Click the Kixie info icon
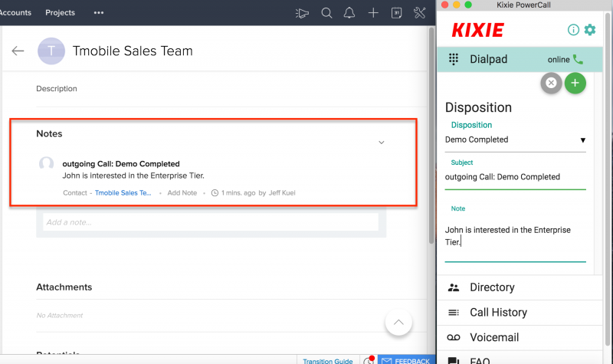Image resolution: width=613 pixels, height=364 pixels. [x=573, y=30]
